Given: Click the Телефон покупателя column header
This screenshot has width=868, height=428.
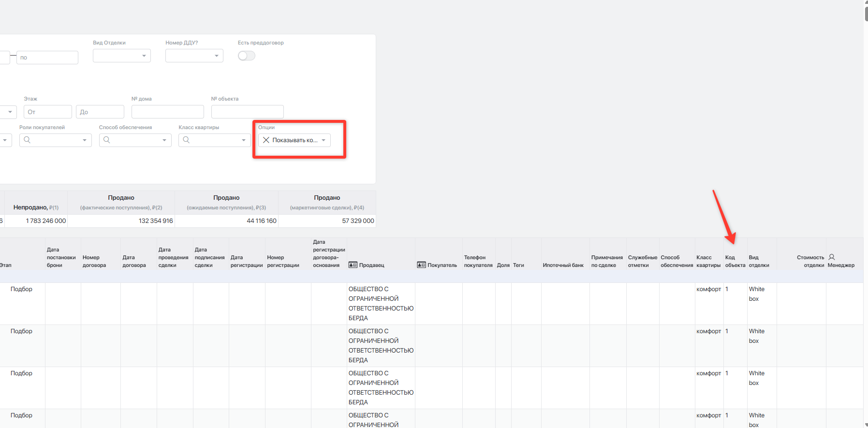Looking at the screenshot, I should tap(478, 261).
